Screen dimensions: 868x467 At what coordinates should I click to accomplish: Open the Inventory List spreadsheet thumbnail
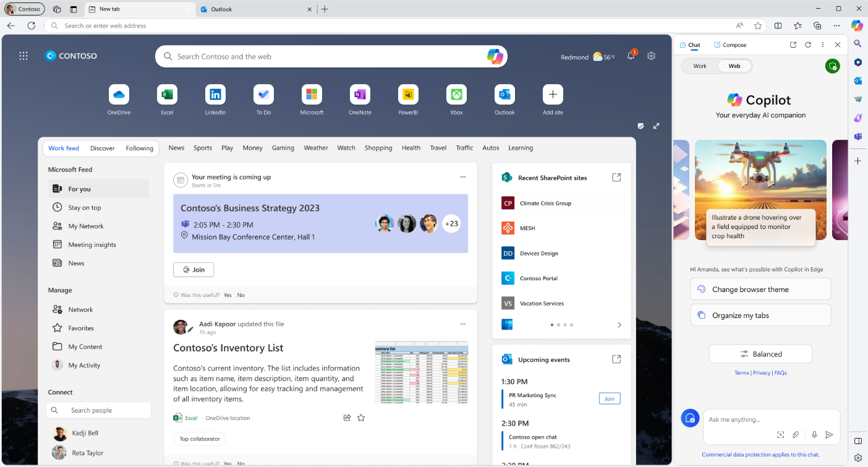click(x=422, y=372)
